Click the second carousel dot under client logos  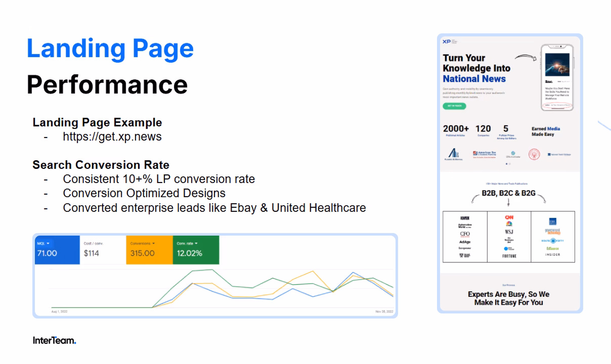[510, 164]
